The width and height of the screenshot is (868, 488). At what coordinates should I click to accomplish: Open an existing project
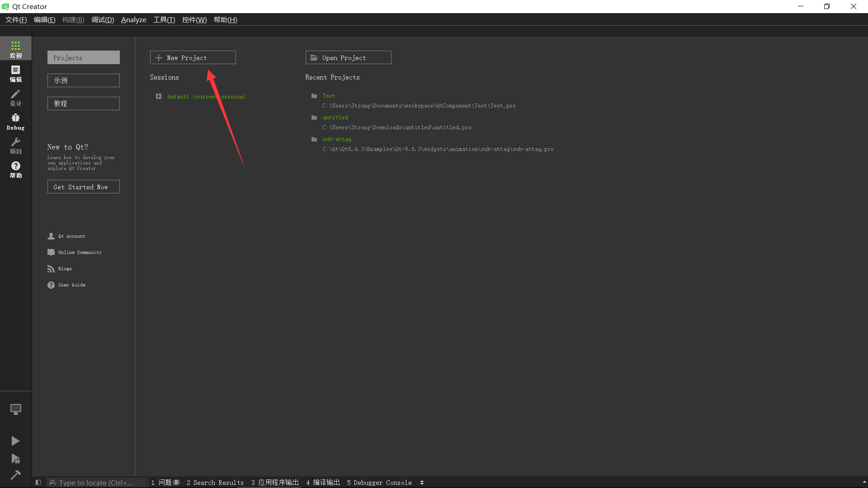coord(348,57)
